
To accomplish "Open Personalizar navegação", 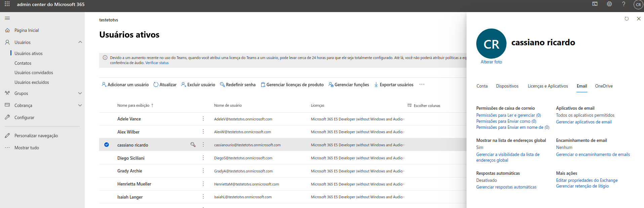I will point(36,136).
